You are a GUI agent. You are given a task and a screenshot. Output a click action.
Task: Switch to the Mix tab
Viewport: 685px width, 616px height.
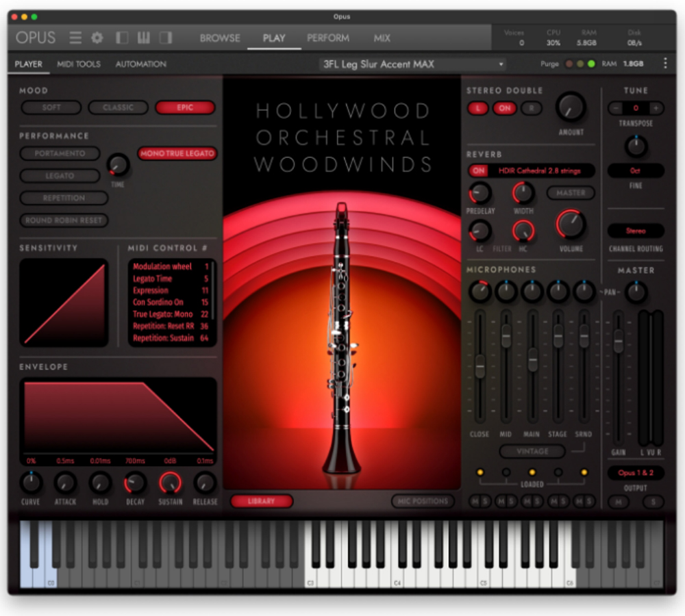[x=382, y=38]
